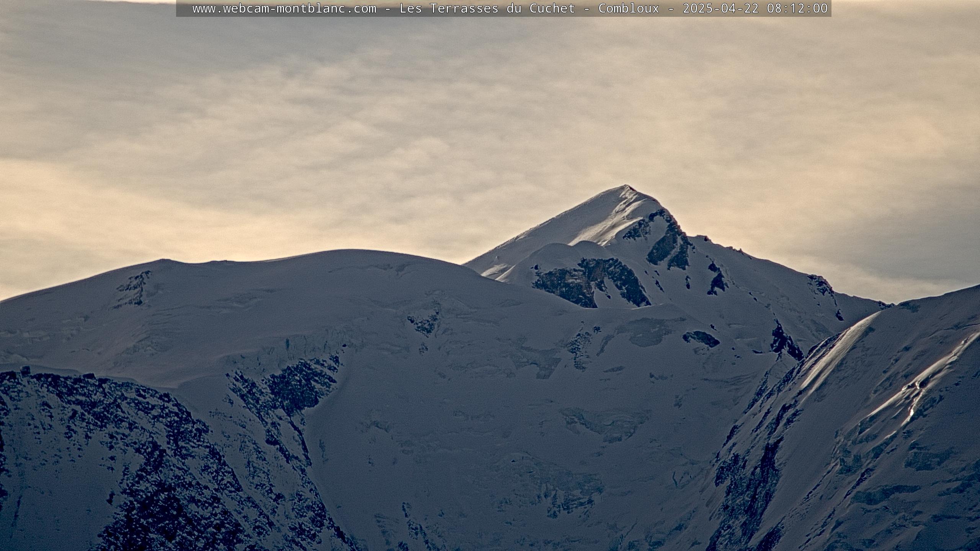Click the 08:12:00 timestamp
This screenshot has width=980, height=551.
click(x=797, y=8)
